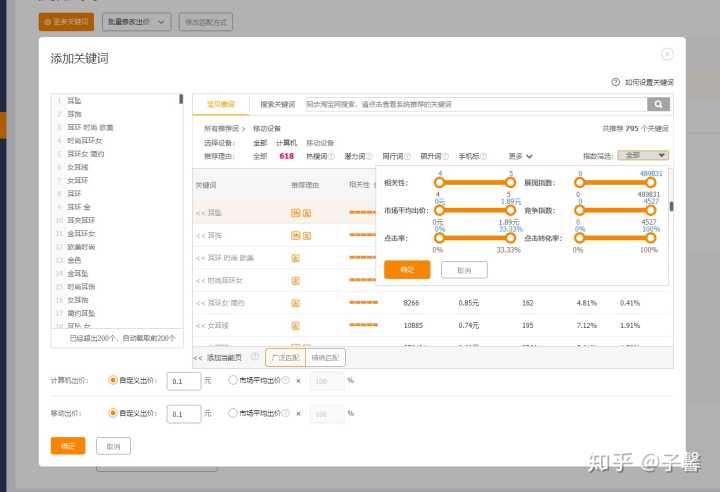Click the second reason icon in 耳饰 row
The image size is (720, 492).
click(x=305, y=235)
